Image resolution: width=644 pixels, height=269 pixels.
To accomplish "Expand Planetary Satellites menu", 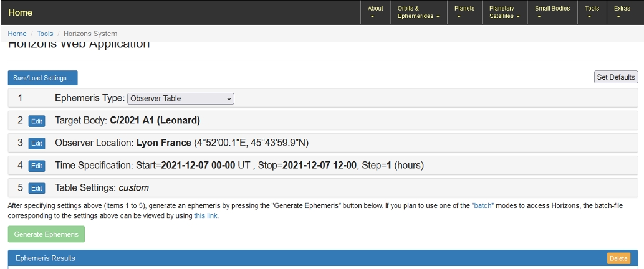I will [504, 12].
